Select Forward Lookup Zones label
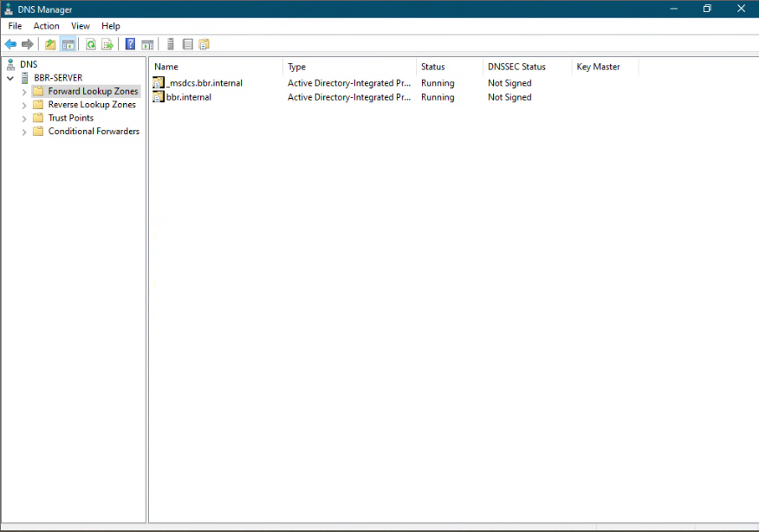Viewport: 759px width, 532px height. coord(93,91)
